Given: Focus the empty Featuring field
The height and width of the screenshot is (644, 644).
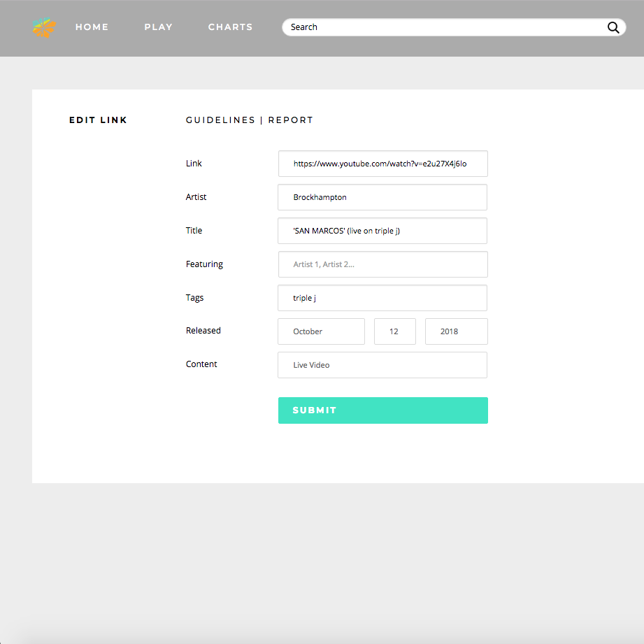Looking at the screenshot, I should point(382,264).
